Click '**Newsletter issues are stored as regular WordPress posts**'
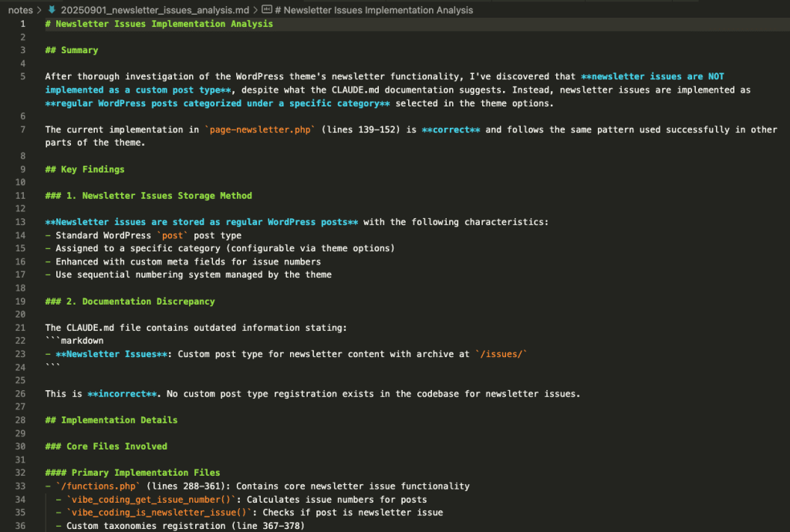Screen dimensions: 790x532 (x=201, y=222)
